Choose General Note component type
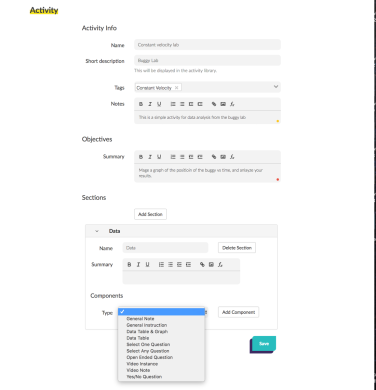Viewport: 376px width, 390px height. coord(161,319)
